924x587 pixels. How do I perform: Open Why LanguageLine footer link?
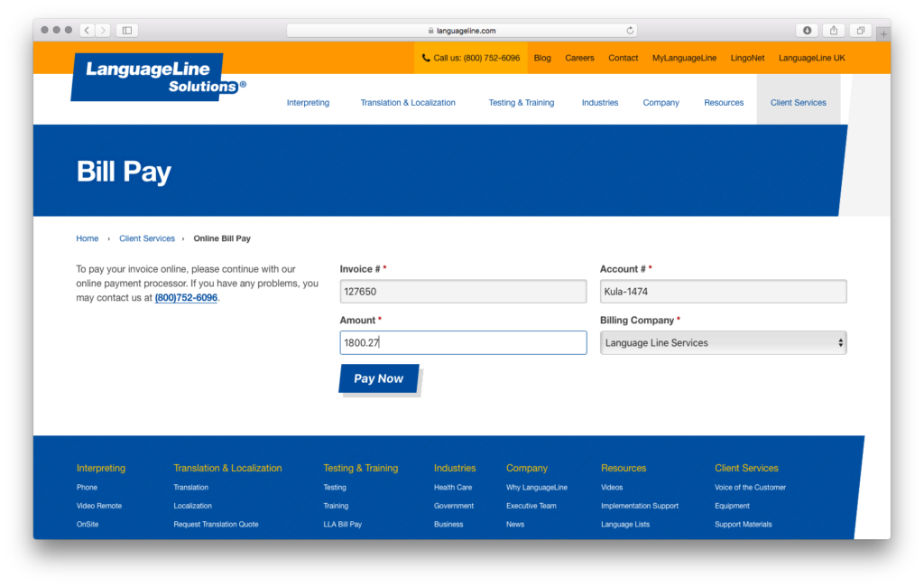(x=537, y=488)
